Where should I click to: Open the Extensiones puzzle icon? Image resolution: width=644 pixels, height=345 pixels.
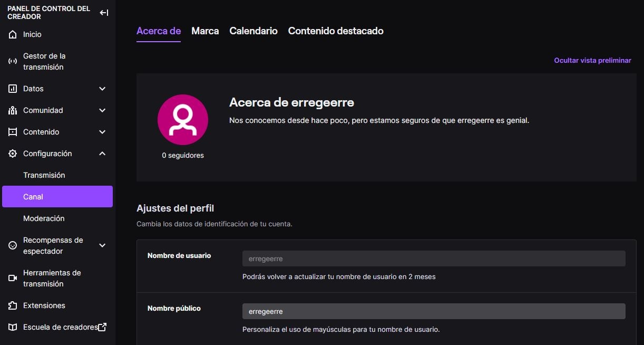[x=13, y=305]
